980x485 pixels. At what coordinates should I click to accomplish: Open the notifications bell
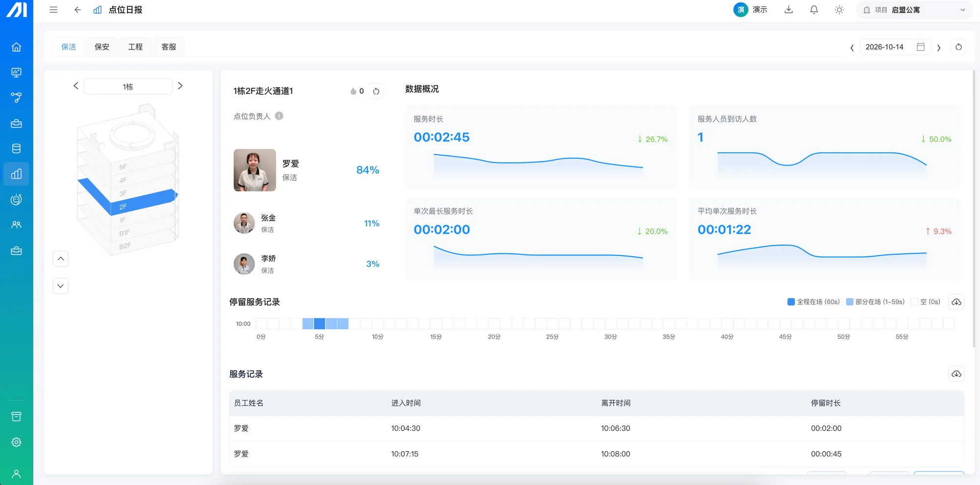tap(814, 10)
